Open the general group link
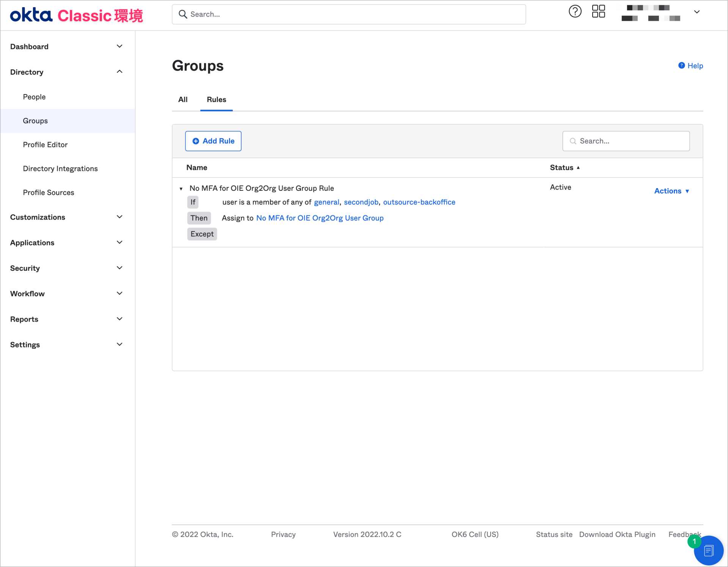The height and width of the screenshot is (567, 728). pos(326,202)
